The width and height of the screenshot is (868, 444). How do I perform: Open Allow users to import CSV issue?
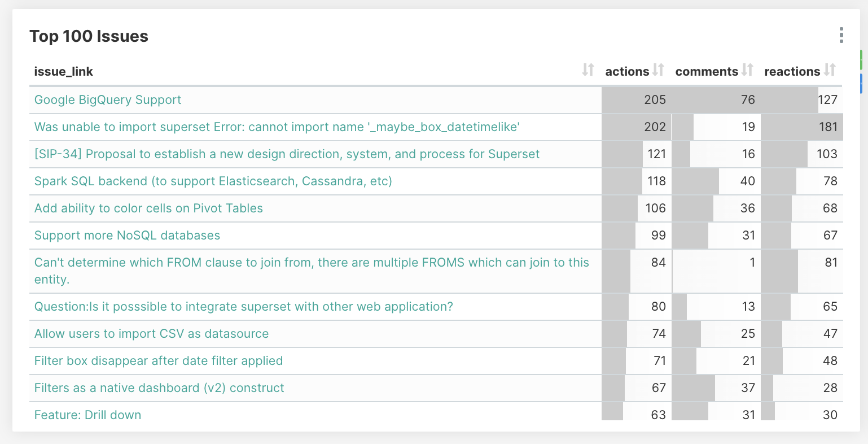[x=151, y=334]
